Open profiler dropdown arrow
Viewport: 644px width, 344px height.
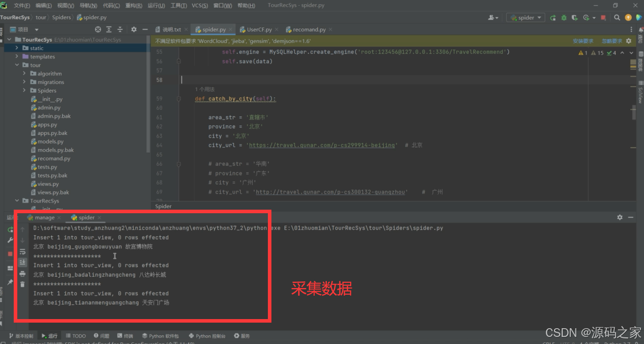pos(593,18)
